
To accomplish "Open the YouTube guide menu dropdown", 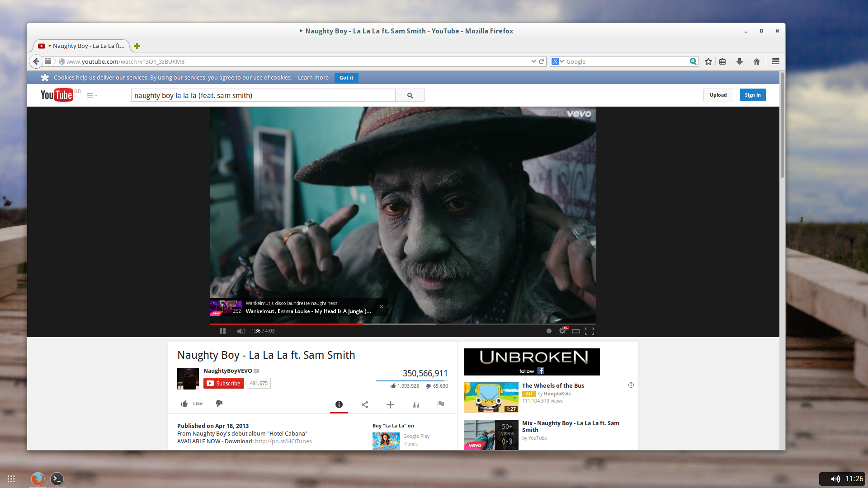I will pos(92,95).
